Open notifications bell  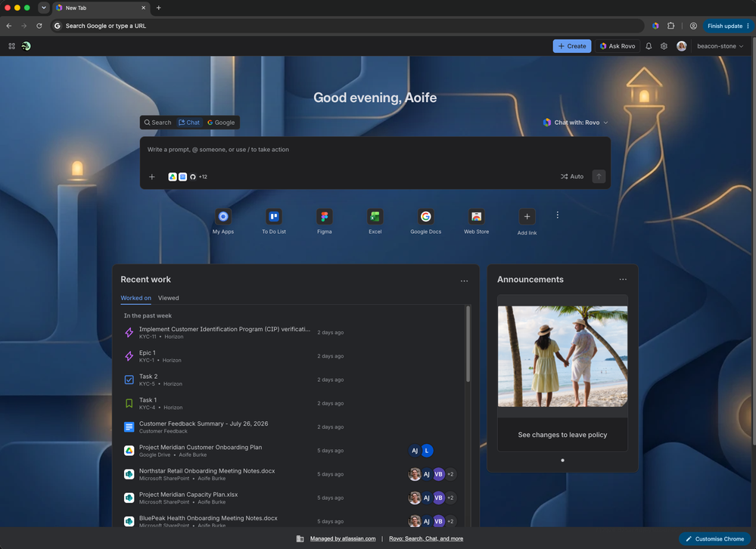pos(649,46)
